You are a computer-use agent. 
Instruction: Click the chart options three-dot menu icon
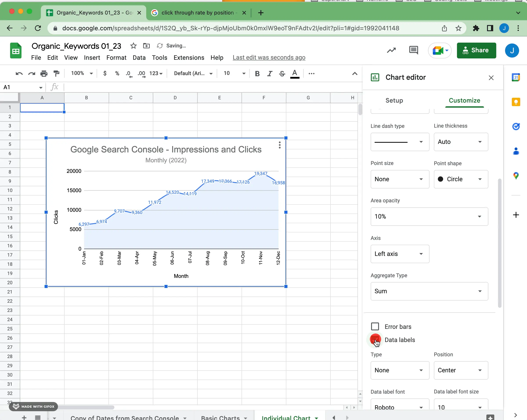pyautogui.click(x=278, y=144)
